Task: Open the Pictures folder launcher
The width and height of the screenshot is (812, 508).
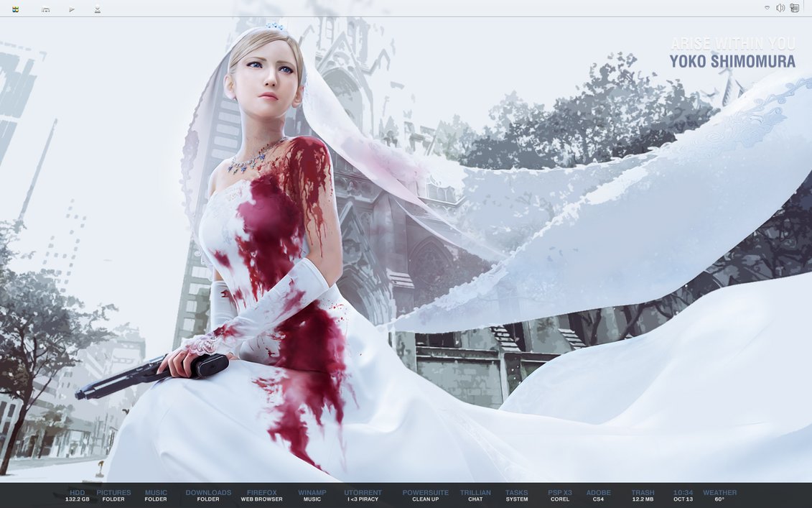Action: click(113, 496)
